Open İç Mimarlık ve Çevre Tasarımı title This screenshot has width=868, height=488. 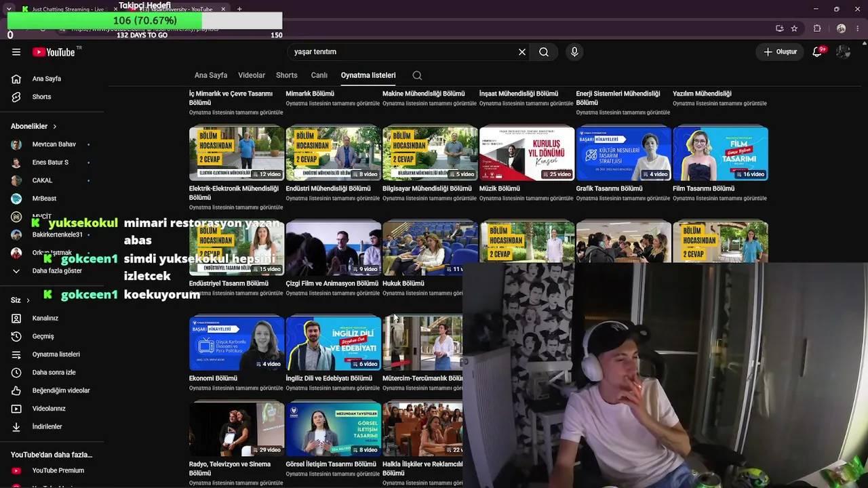(231, 98)
